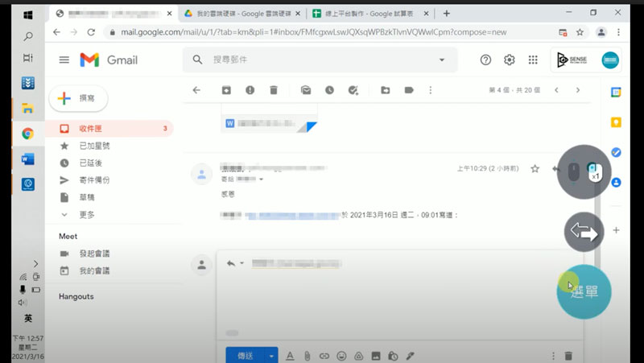Open Gmail support help icon
This screenshot has height=363, width=644.
[x=485, y=60]
